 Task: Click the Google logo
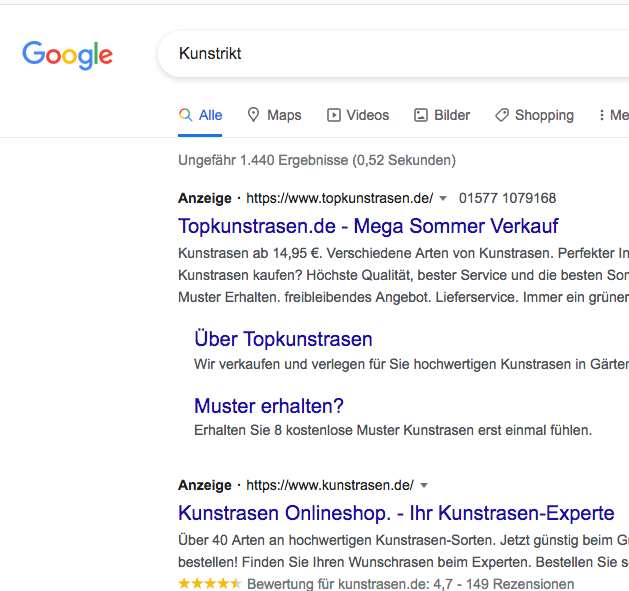[67, 55]
